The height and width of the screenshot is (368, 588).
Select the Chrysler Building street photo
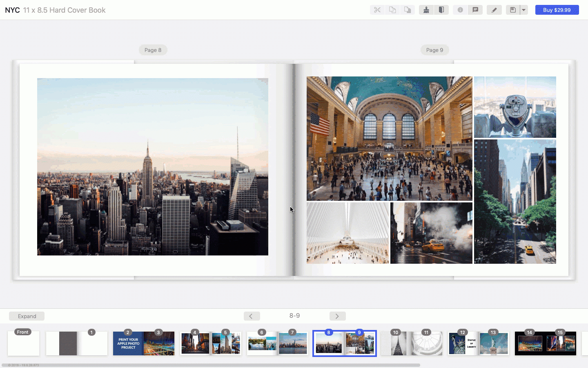515,202
